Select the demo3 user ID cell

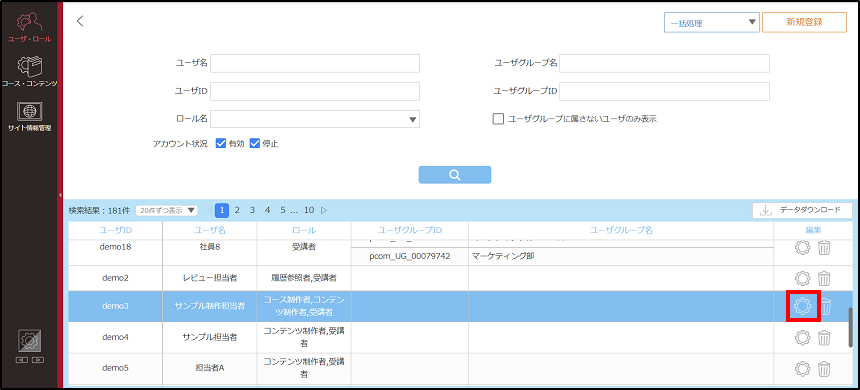(115, 306)
